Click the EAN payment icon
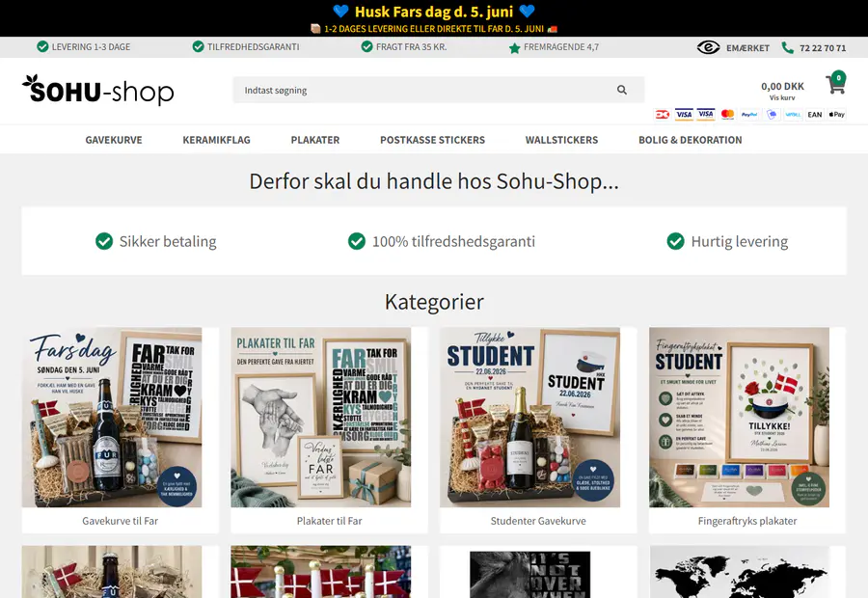 coord(814,115)
